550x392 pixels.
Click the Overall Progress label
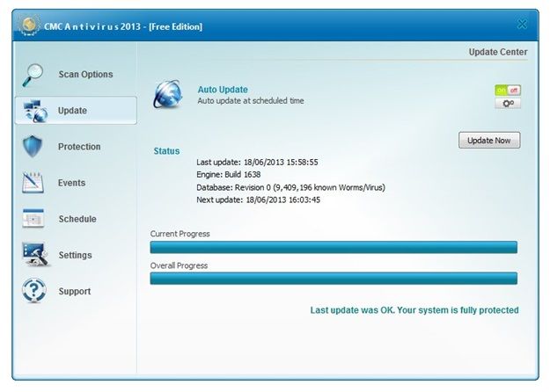point(179,265)
